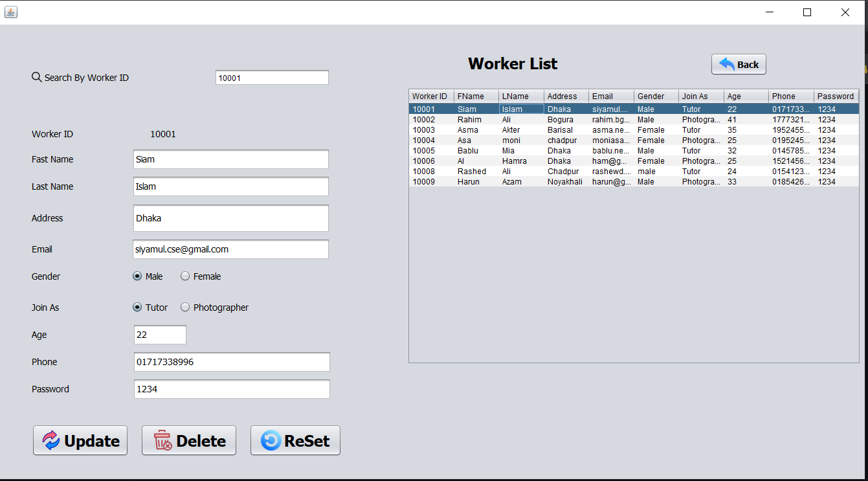868x481 pixels.
Task: Click the Age cell '32'
Action: tap(746, 151)
